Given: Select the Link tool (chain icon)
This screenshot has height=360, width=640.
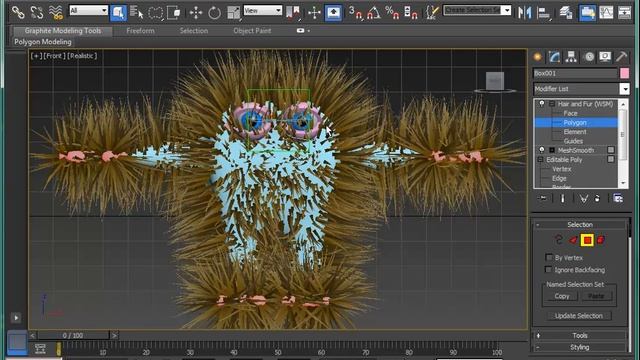Looking at the screenshot, I should point(18,12).
